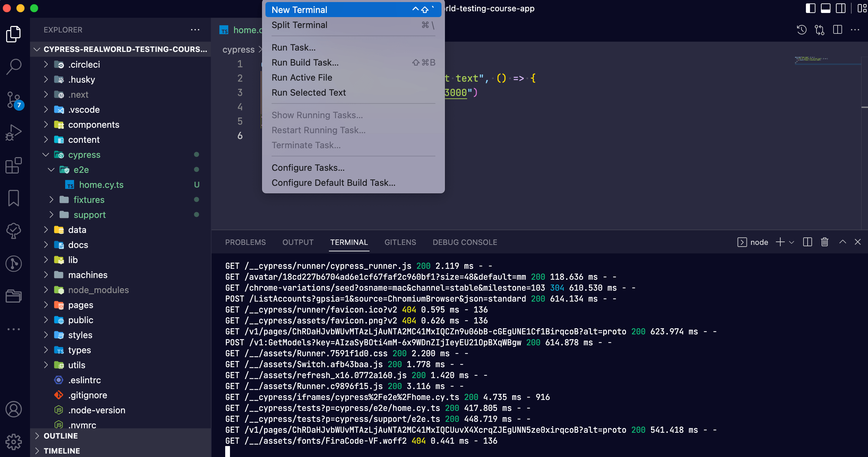Open the Search view in activity bar
Screen dimensions: 868x457
tap(14, 67)
